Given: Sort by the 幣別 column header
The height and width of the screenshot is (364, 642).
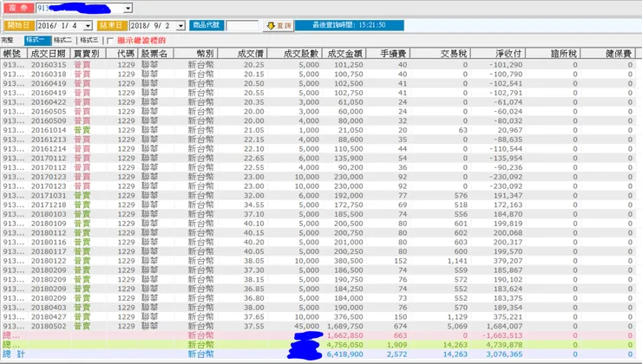Looking at the screenshot, I should [x=196, y=53].
